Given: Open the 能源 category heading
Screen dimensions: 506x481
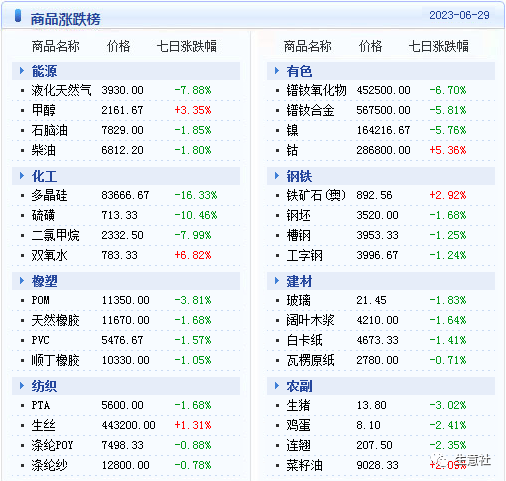Looking at the screenshot, I should (x=44, y=71).
